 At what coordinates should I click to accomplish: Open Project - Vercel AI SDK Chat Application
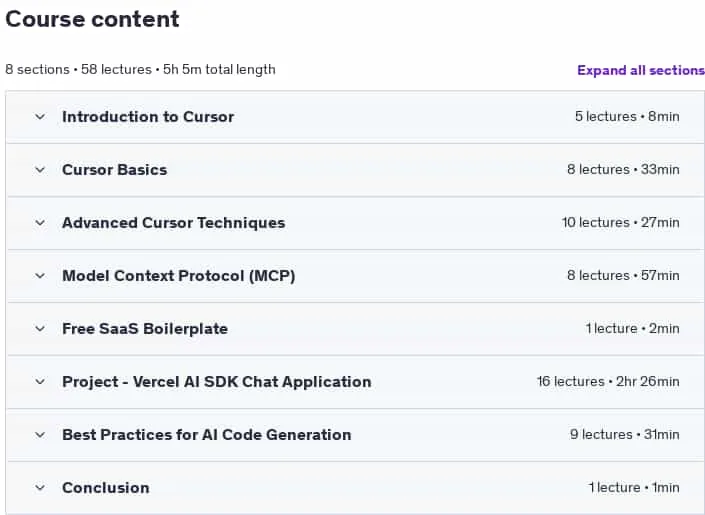[217, 382]
